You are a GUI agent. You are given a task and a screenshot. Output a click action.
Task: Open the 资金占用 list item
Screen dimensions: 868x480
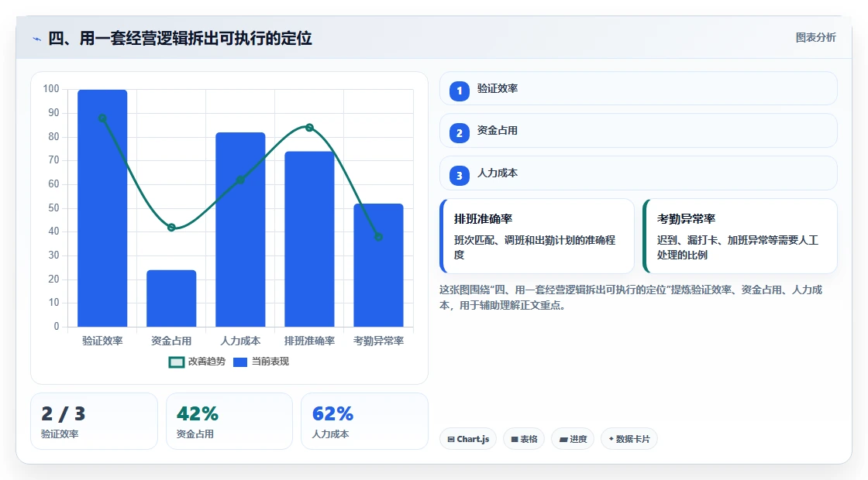point(639,131)
